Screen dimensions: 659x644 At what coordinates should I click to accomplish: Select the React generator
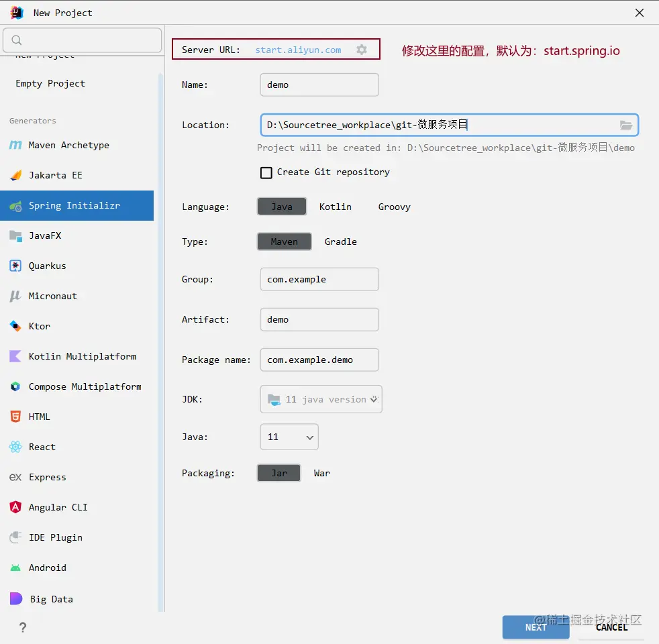point(42,447)
